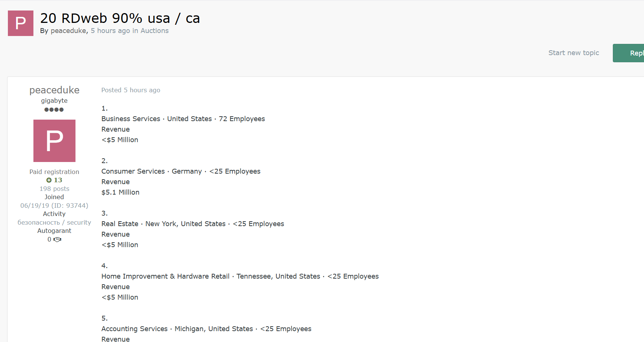Image resolution: width=644 pixels, height=342 pixels.
Task: Click the Autogarant label
Action: coord(54,231)
